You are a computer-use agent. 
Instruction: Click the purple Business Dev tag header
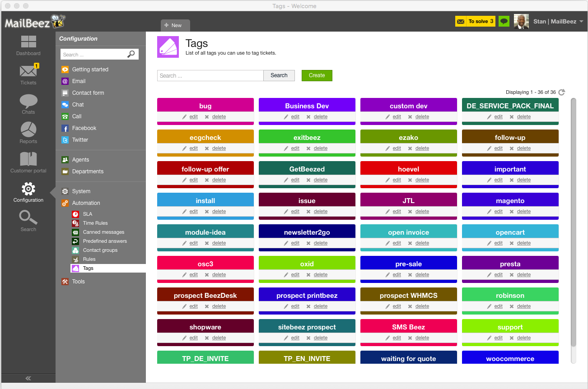(x=307, y=105)
